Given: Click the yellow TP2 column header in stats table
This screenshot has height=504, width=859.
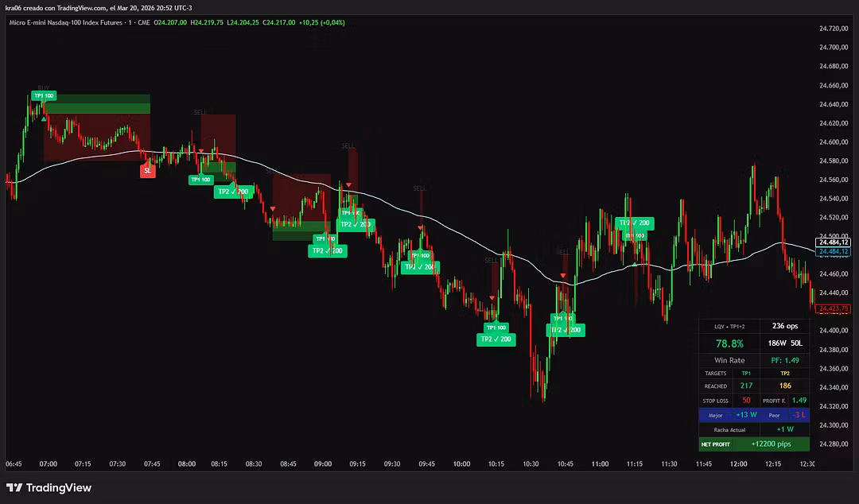Looking at the screenshot, I should coord(785,373).
